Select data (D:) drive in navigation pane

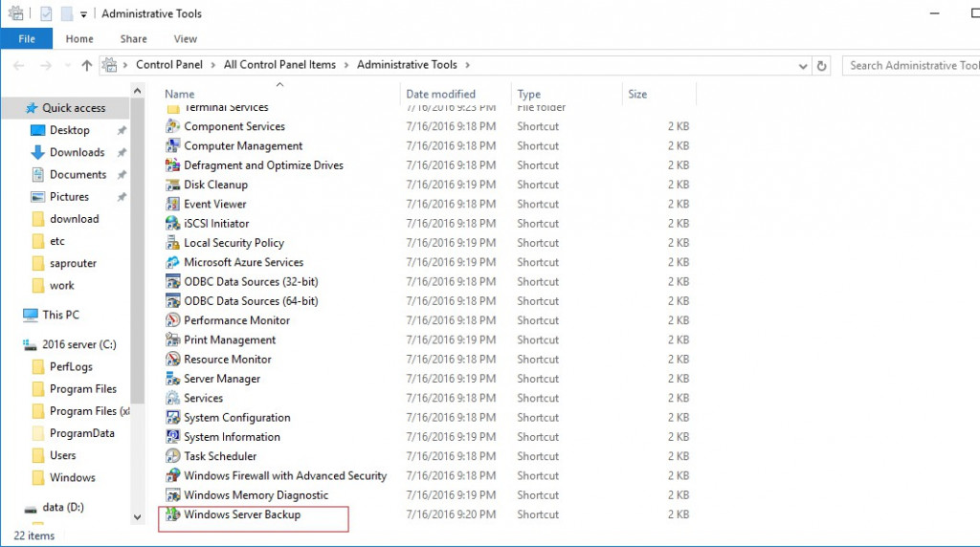click(62, 507)
